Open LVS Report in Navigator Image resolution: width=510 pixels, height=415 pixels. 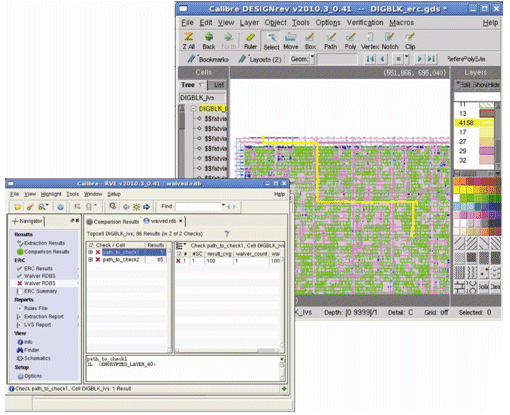pyautogui.click(x=34, y=325)
